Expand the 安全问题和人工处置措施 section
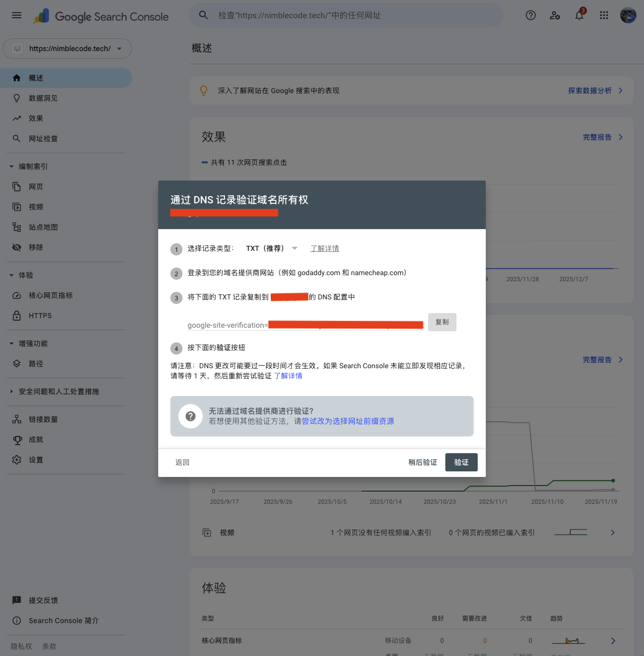Image resolution: width=644 pixels, height=656 pixels. point(12,391)
